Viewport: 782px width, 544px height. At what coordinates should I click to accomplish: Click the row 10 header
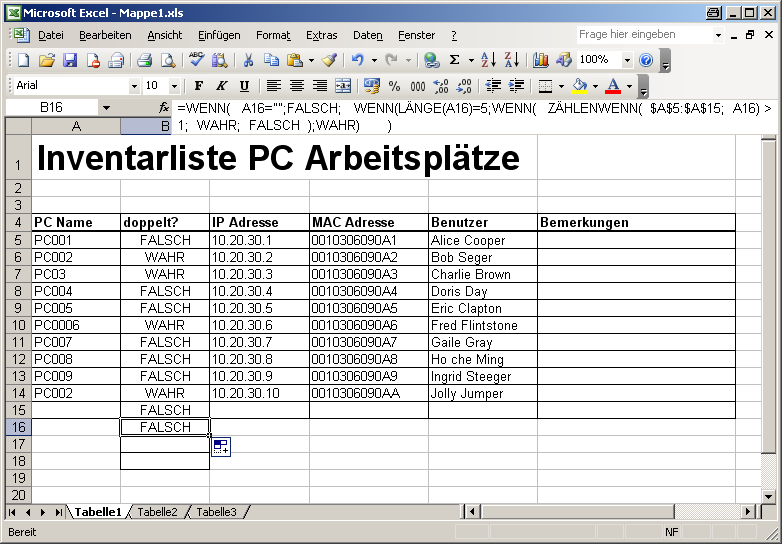click(17, 325)
